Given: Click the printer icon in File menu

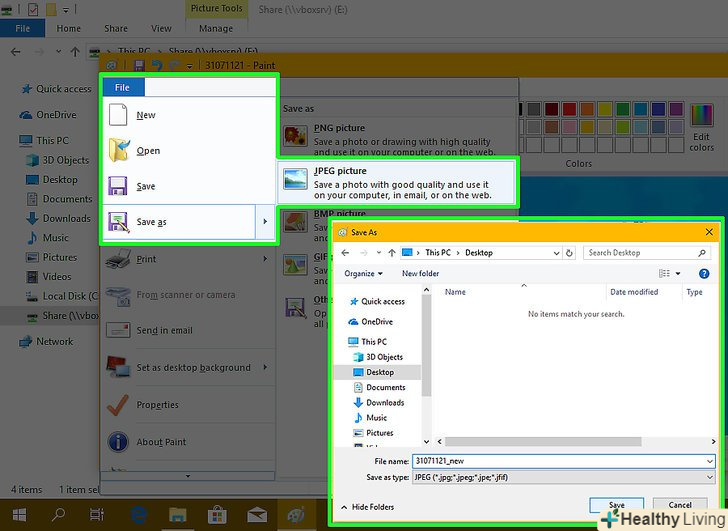Looking at the screenshot, I should tap(118, 259).
